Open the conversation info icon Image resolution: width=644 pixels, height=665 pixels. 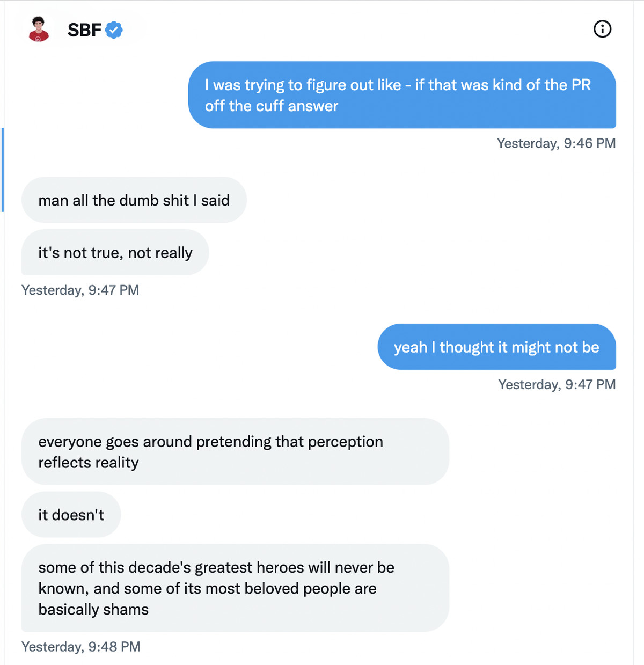point(602,29)
